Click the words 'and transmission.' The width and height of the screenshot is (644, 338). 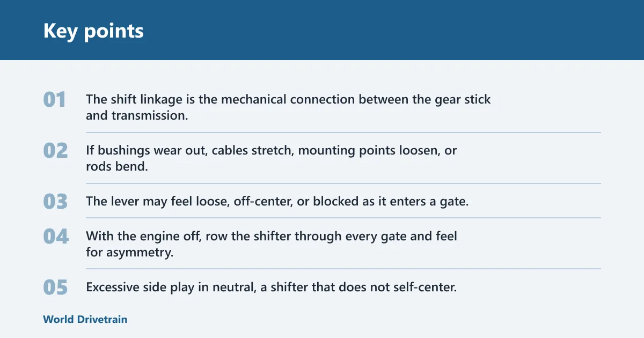[x=137, y=115]
